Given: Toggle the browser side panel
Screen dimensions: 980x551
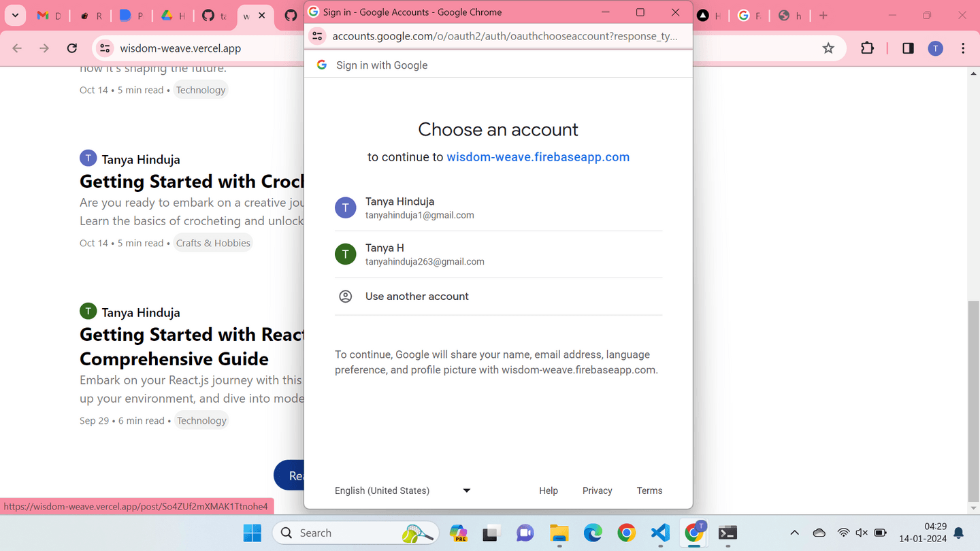Looking at the screenshot, I should click(908, 48).
